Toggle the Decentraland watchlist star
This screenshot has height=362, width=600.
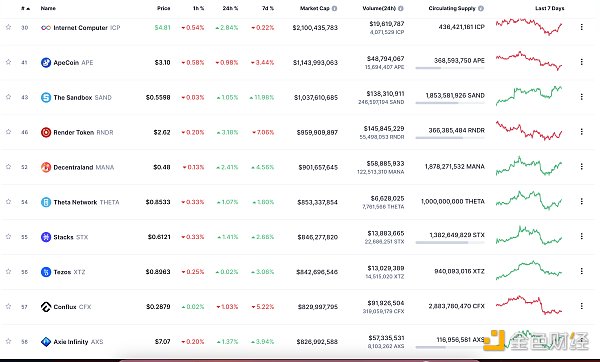click(8, 167)
